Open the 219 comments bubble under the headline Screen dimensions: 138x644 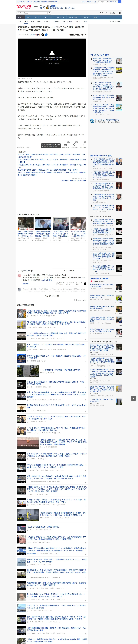(33, 35)
